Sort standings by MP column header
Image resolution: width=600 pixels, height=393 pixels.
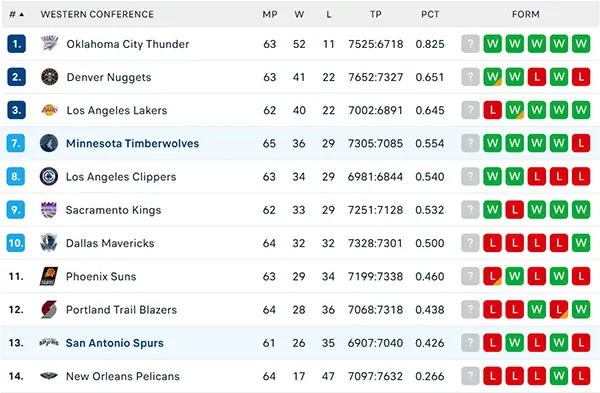(270, 15)
